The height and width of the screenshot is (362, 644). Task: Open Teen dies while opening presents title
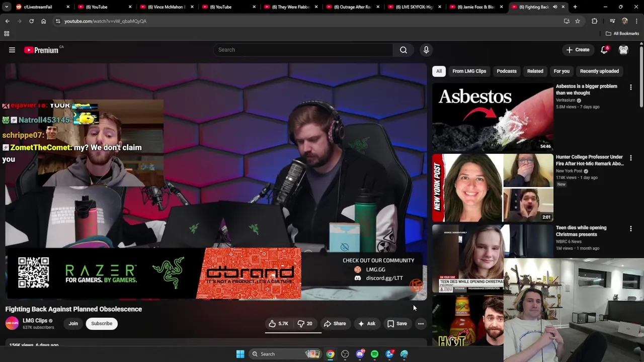[x=581, y=231]
